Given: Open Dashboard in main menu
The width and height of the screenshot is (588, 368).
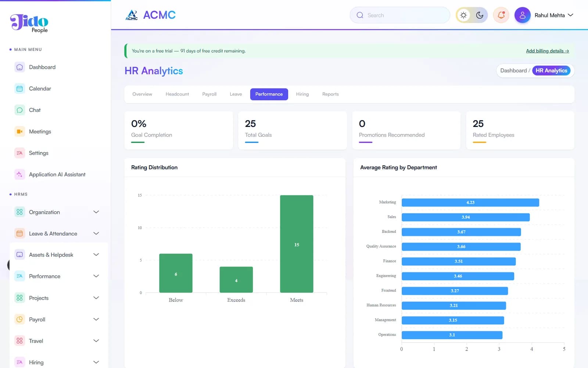Looking at the screenshot, I should coord(42,67).
